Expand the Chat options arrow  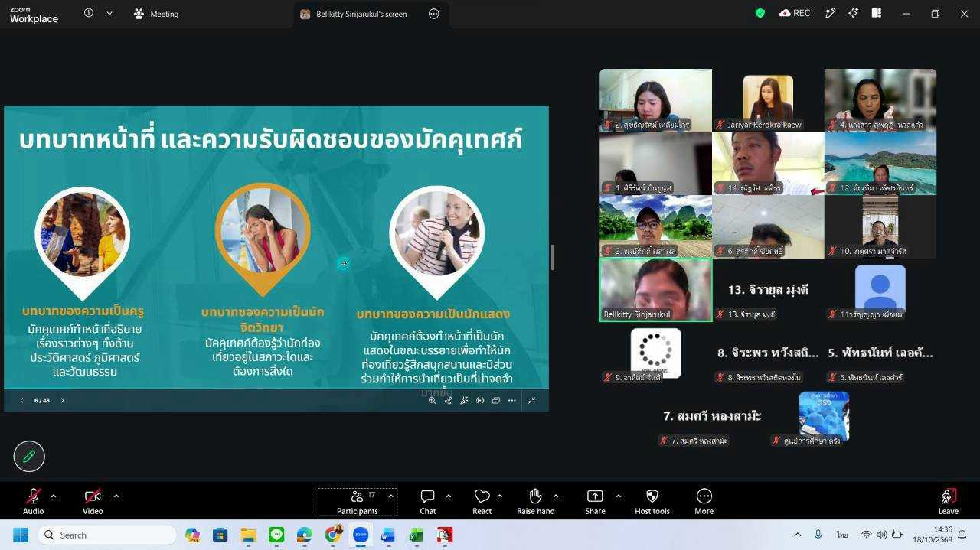(x=449, y=496)
